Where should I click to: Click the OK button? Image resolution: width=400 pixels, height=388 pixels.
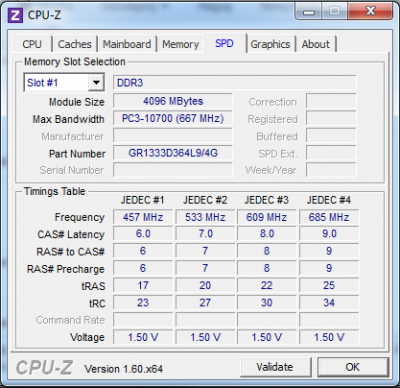click(x=352, y=367)
